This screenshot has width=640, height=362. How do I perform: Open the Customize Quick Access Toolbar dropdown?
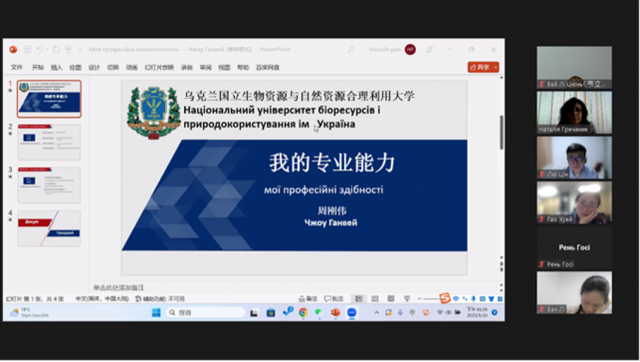pyautogui.click(x=80, y=49)
